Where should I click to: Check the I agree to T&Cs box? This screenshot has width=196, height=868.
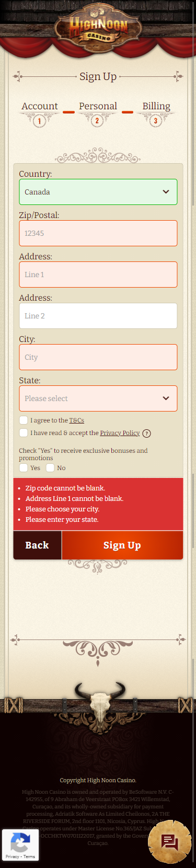tap(24, 420)
